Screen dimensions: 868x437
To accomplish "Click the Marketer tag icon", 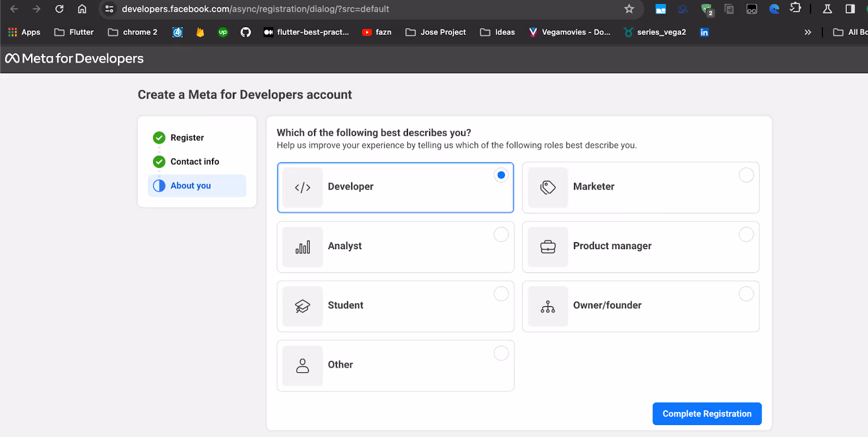I will point(548,188).
